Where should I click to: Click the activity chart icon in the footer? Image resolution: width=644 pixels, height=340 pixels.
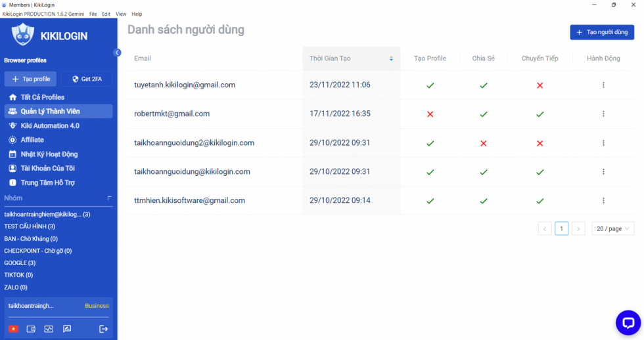49,329
